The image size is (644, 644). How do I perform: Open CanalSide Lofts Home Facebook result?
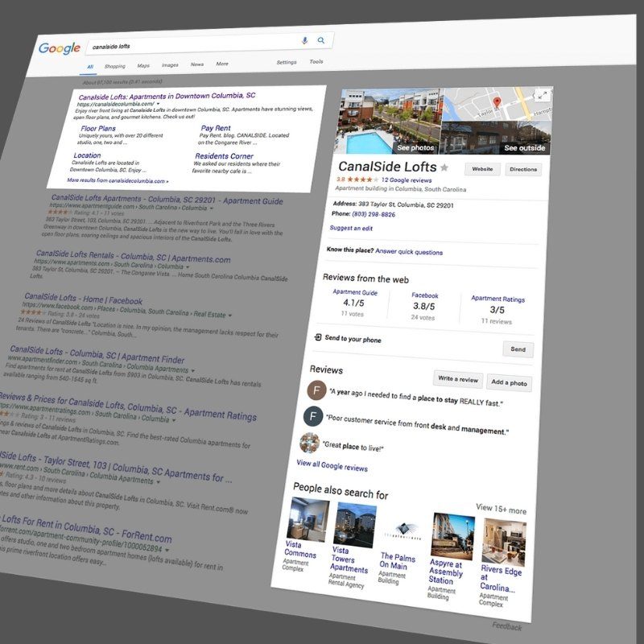[84, 299]
